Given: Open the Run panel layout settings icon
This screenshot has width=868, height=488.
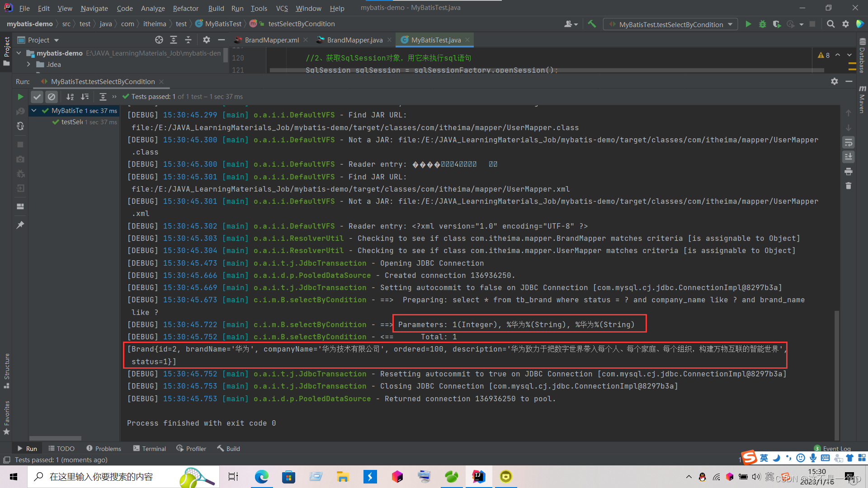Looking at the screenshot, I should coord(20,206).
